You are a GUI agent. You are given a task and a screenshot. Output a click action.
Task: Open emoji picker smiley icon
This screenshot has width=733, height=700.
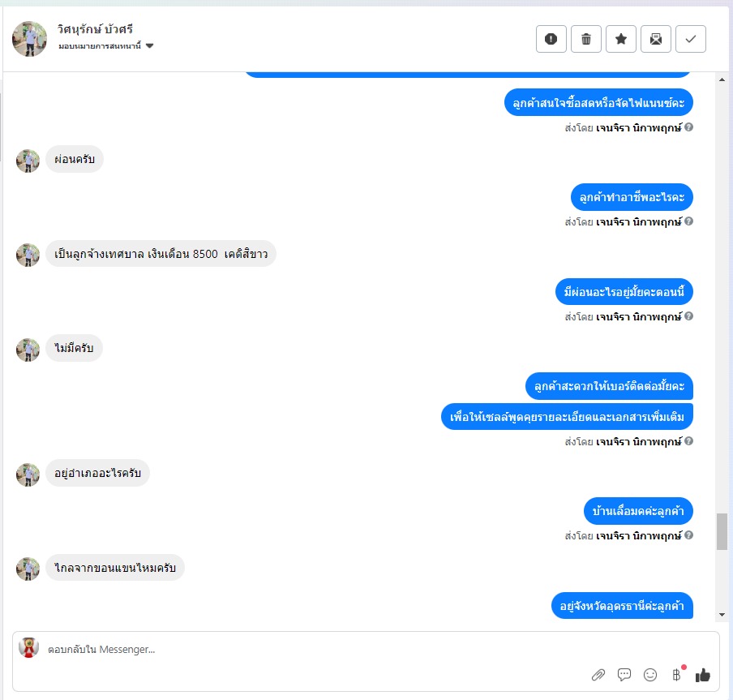tap(650, 675)
